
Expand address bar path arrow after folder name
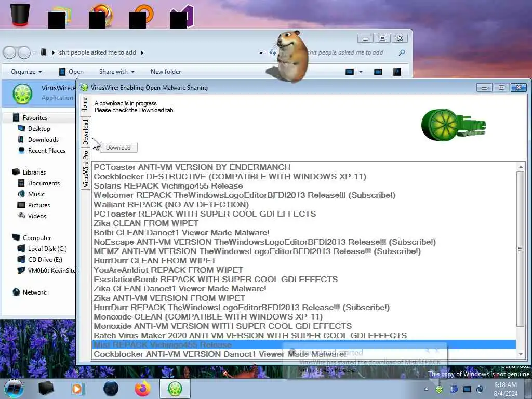[x=142, y=52]
